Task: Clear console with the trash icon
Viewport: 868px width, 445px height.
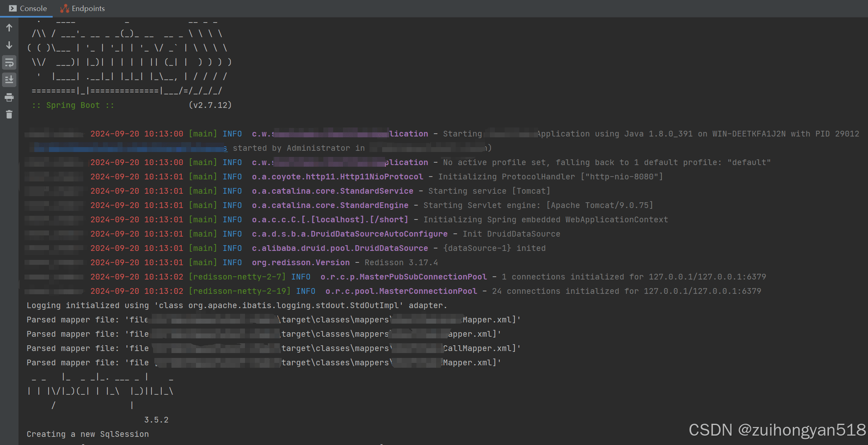Action: (9, 114)
